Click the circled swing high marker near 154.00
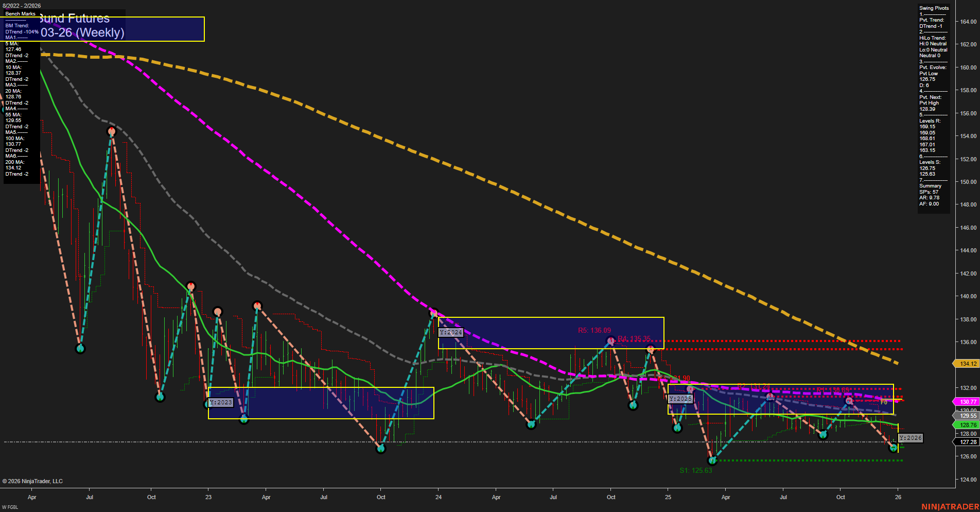 [112, 132]
